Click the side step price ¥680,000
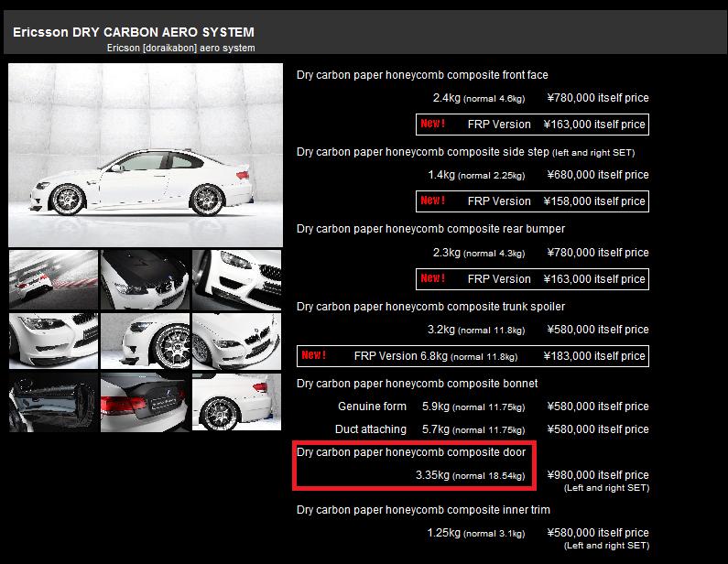This screenshot has width=728, height=564. click(x=598, y=175)
